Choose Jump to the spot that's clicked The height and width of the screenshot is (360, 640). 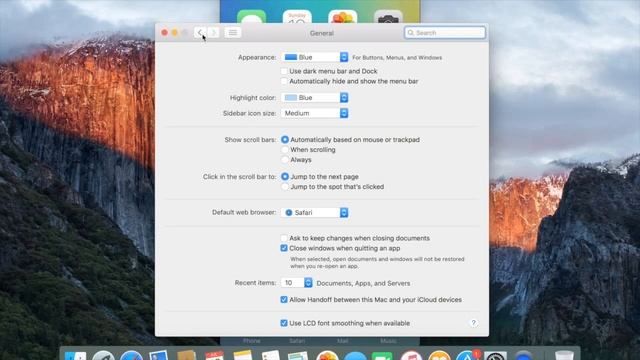coord(285,187)
